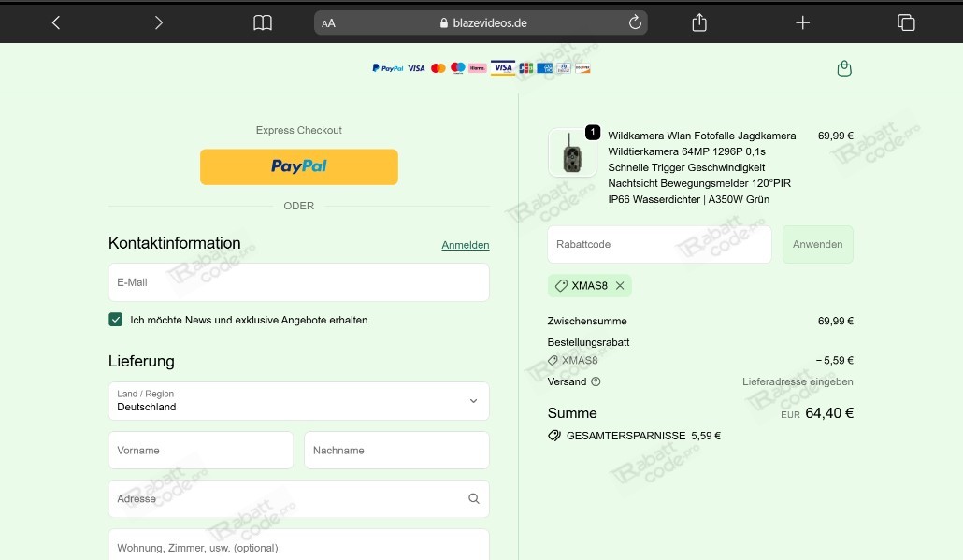The height and width of the screenshot is (560, 963).
Task: Open the AA reader text options
Action: pyautogui.click(x=328, y=23)
